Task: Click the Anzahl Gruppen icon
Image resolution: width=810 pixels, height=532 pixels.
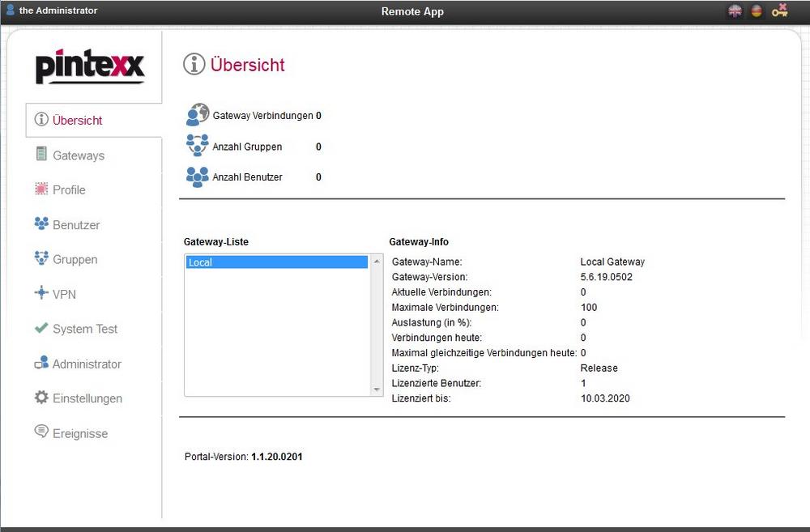Action: pyautogui.click(x=197, y=147)
